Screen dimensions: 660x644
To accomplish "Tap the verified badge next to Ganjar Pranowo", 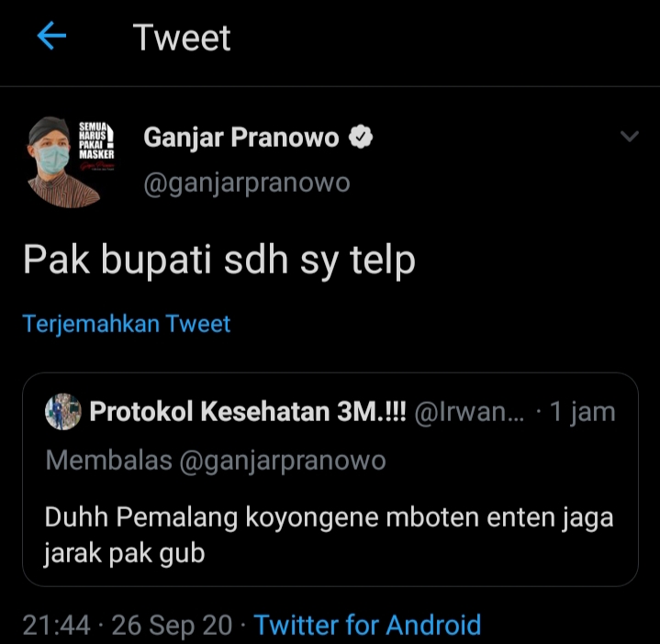I will point(361,137).
